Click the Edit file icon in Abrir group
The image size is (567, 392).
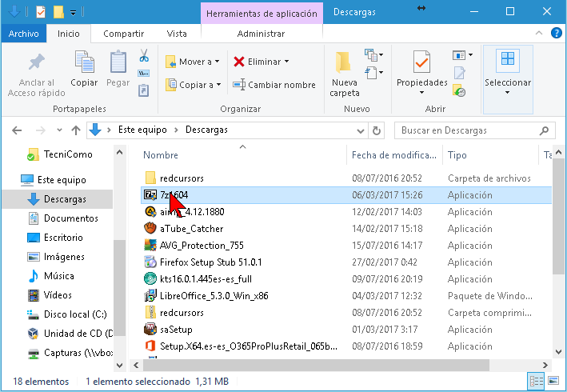click(x=459, y=73)
